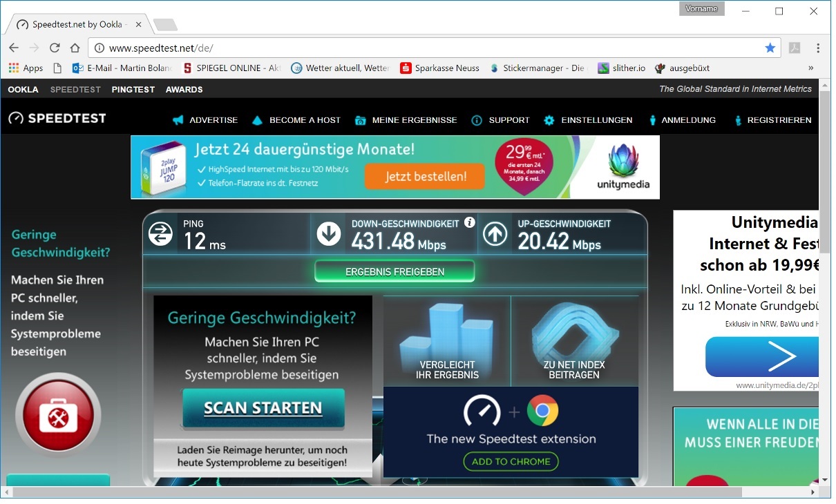Click the Registrieren person icon

pyautogui.click(x=738, y=120)
